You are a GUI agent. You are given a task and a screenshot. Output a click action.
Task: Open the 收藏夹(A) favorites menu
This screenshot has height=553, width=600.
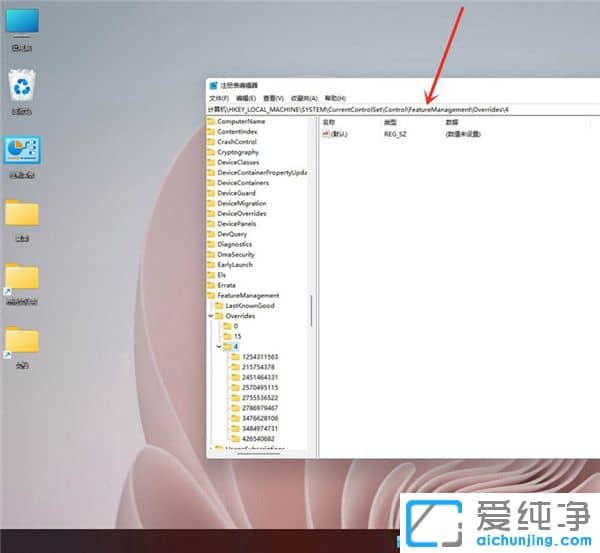(x=304, y=98)
